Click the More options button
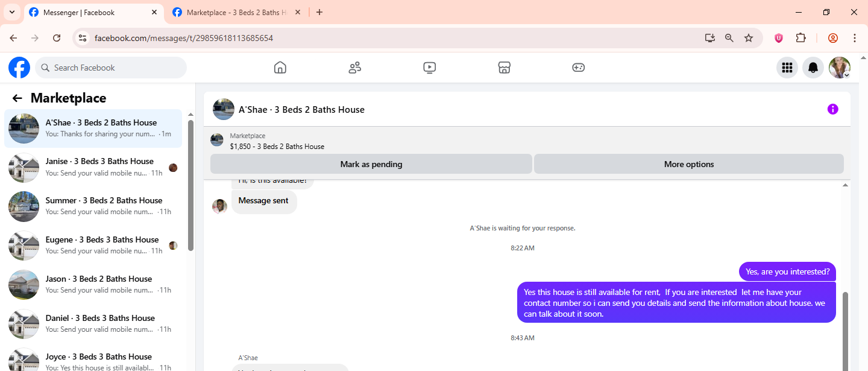Image resolution: width=868 pixels, height=371 pixels. (689, 164)
